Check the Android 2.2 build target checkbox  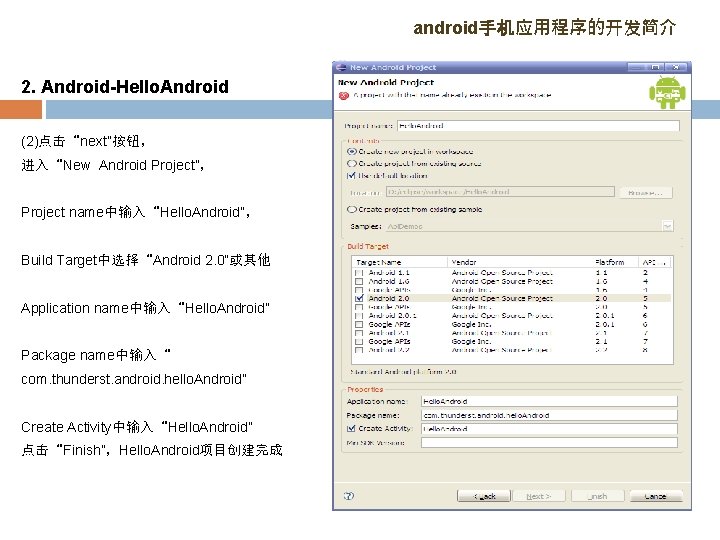tap(359, 350)
